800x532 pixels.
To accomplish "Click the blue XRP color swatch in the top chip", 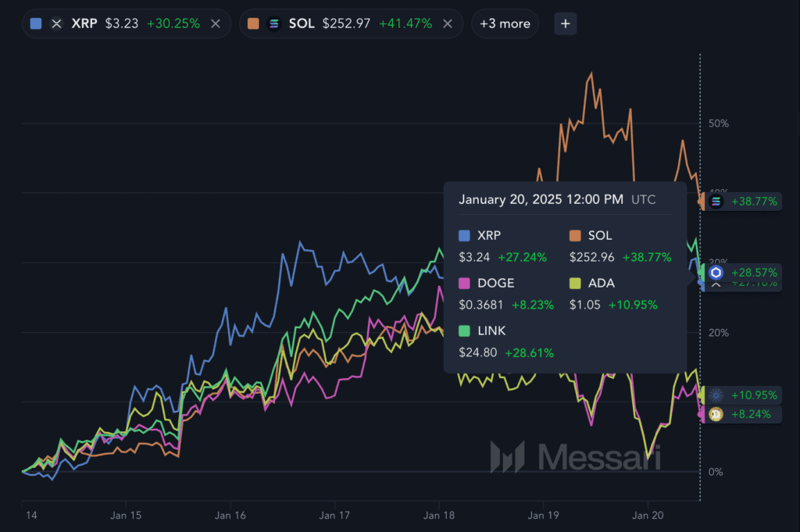I will tap(35, 23).
